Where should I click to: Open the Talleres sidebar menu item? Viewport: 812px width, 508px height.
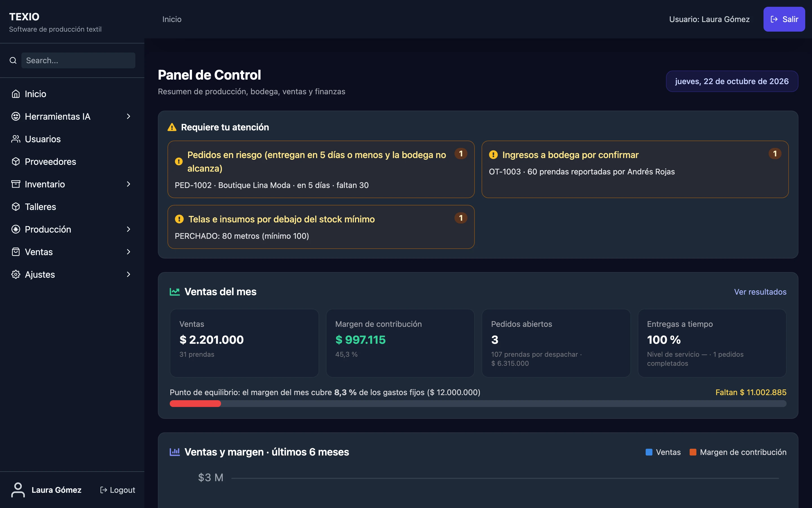tap(72, 207)
